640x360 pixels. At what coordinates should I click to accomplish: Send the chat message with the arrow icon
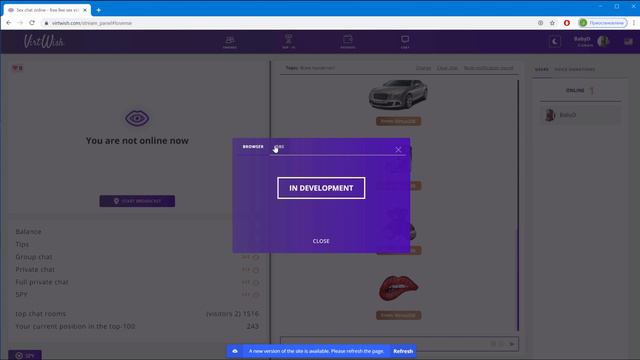tap(512, 344)
